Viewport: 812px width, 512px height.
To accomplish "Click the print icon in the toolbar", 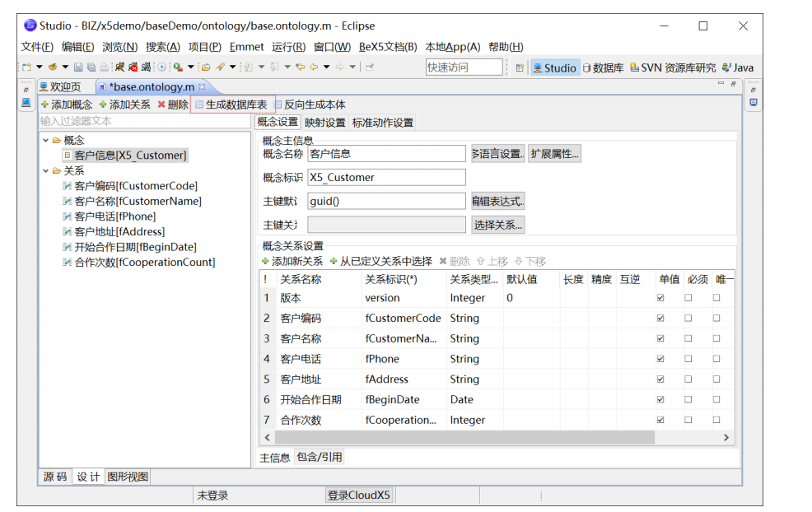I will 104,67.
